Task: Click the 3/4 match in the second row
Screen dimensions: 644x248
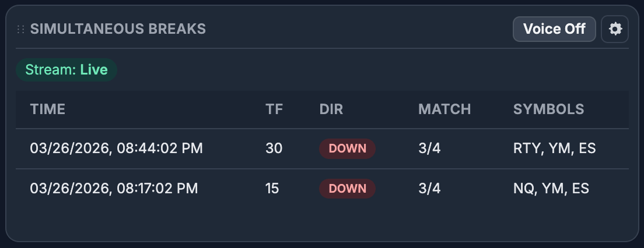Action: coord(429,189)
